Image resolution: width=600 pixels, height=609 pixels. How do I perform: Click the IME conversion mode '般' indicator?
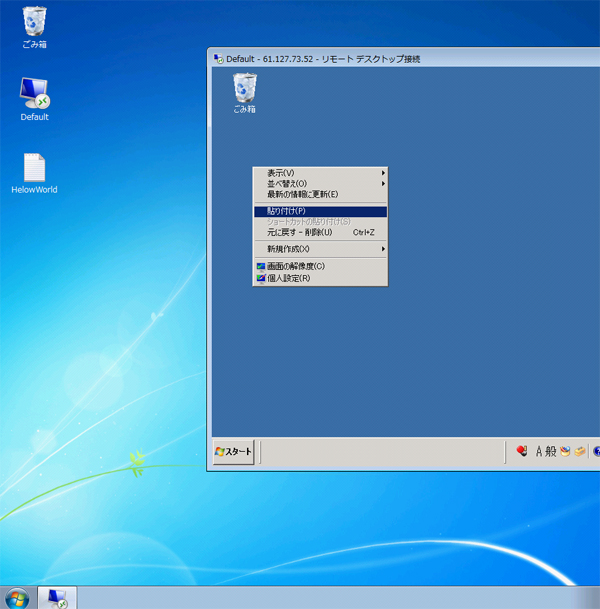[x=550, y=451]
